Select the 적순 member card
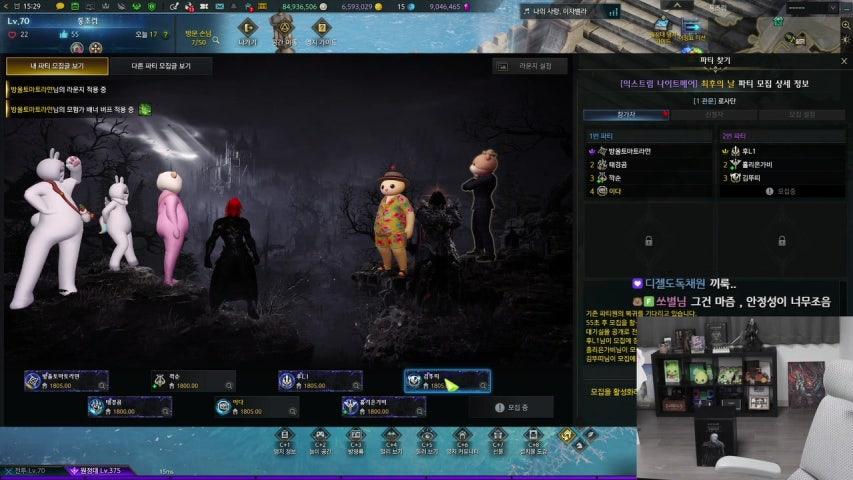Image resolution: width=853 pixels, height=480 pixels. 193,381
